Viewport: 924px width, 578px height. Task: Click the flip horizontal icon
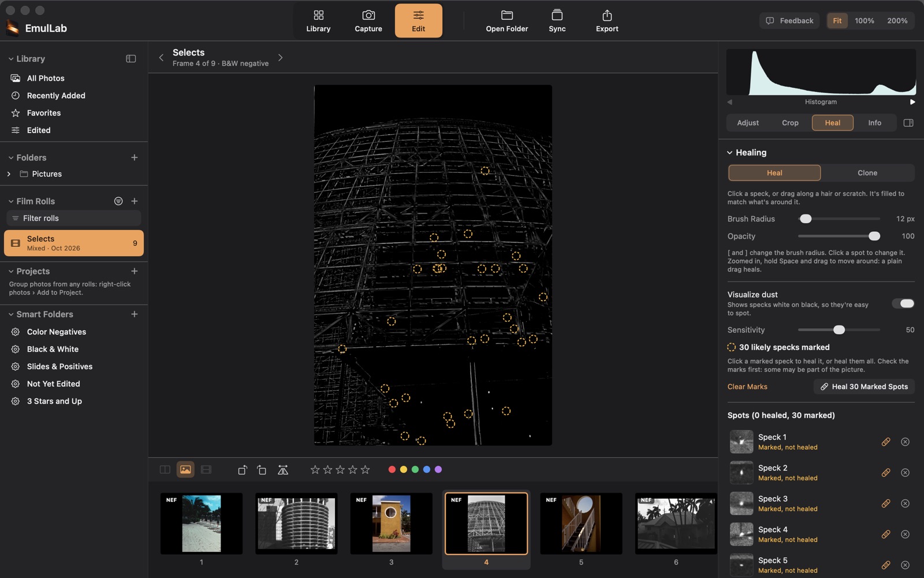click(283, 470)
